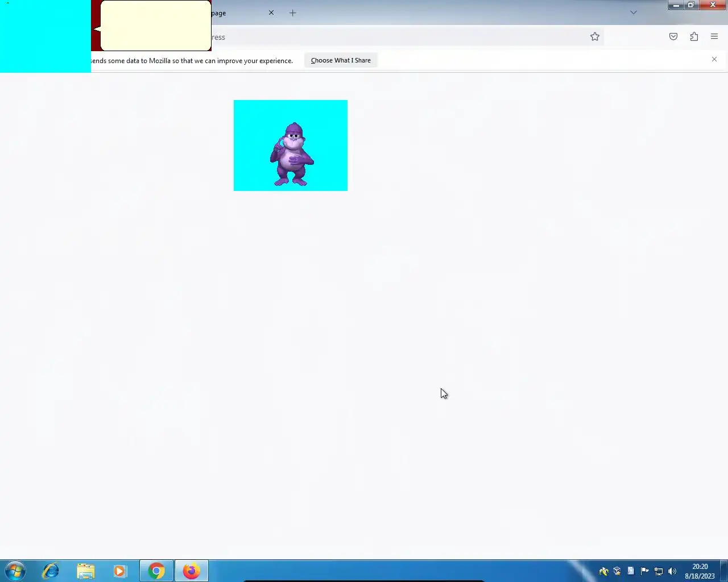The image size is (728, 582).
Task: Click the Firefox taskbar button
Action: point(191,571)
